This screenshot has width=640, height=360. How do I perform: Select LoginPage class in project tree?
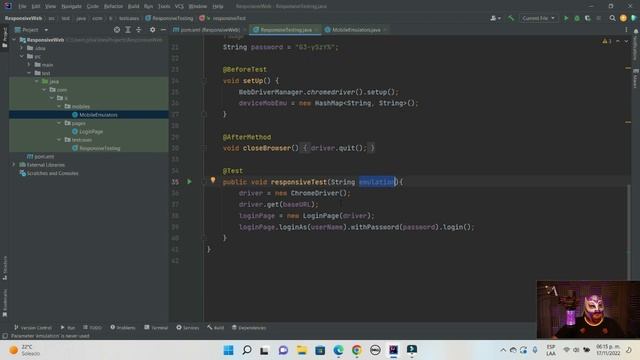[91, 131]
